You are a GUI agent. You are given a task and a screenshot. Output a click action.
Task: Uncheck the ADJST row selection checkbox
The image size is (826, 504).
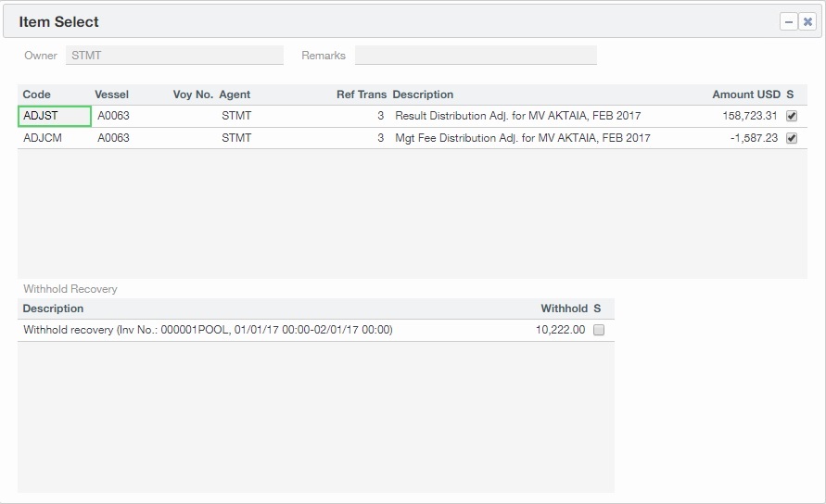[x=792, y=116]
